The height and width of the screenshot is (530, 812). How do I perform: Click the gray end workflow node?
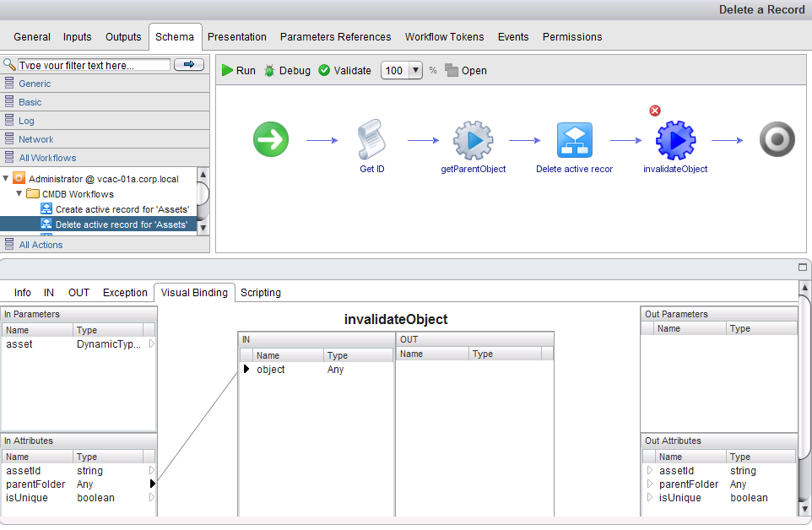[x=777, y=139]
